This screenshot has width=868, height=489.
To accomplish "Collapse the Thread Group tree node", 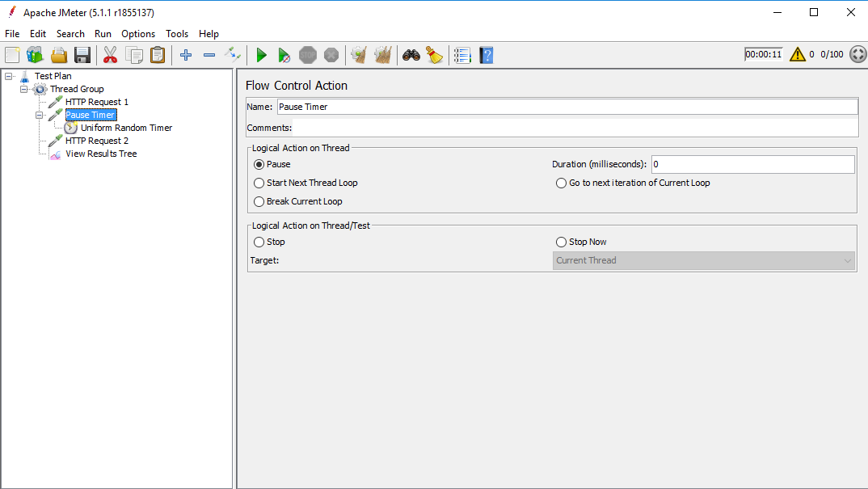I will [24, 89].
